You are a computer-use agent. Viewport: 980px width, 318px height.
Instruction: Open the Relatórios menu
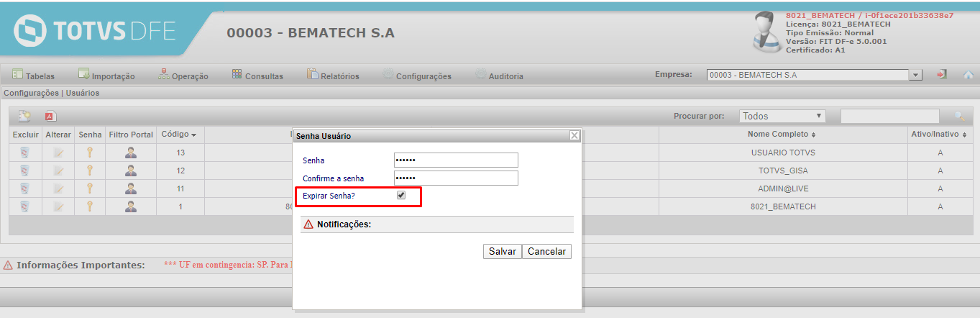(x=333, y=76)
